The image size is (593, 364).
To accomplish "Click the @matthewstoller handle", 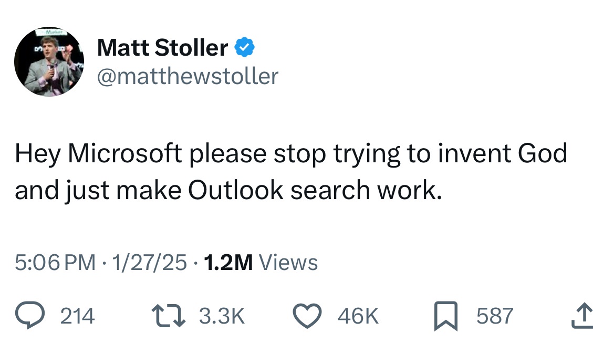I will click(188, 76).
